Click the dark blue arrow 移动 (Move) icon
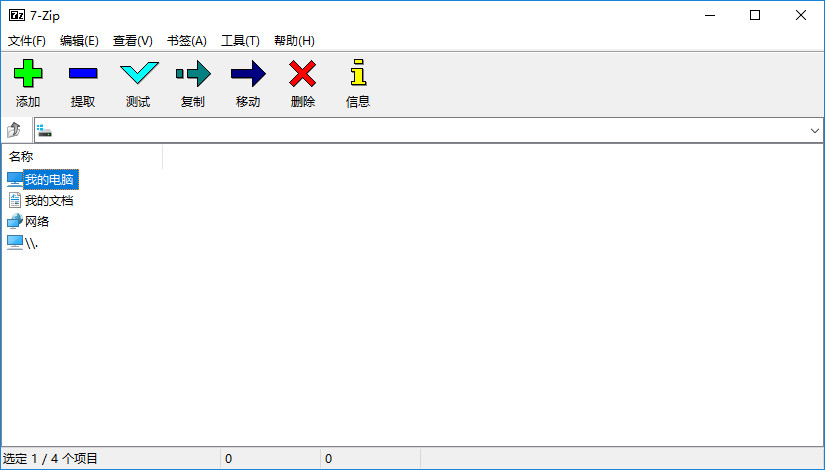Image resolution: width=825 pixels, height=470 pixels. [x=248, y=73]
